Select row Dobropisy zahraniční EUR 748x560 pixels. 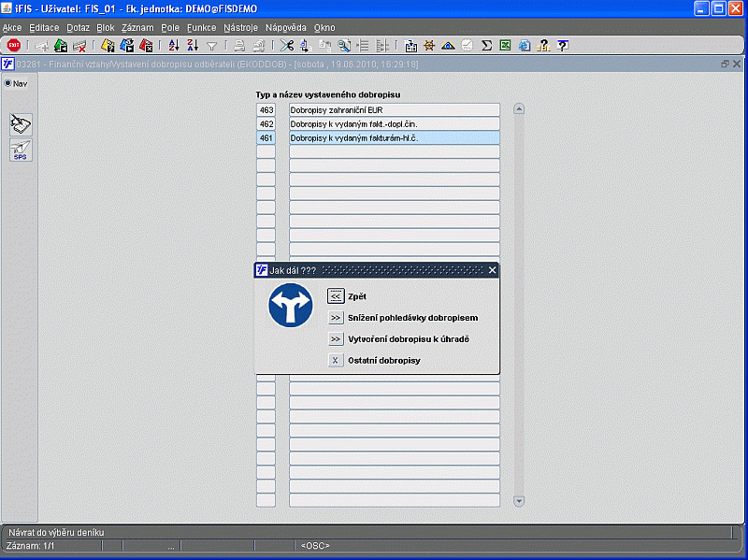coord(395,110)
